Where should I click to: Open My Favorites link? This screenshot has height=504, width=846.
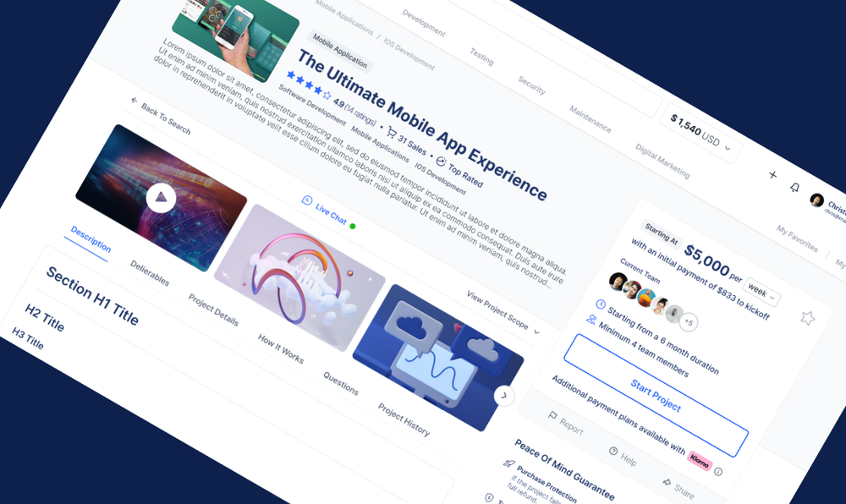[x=797, y=238]
